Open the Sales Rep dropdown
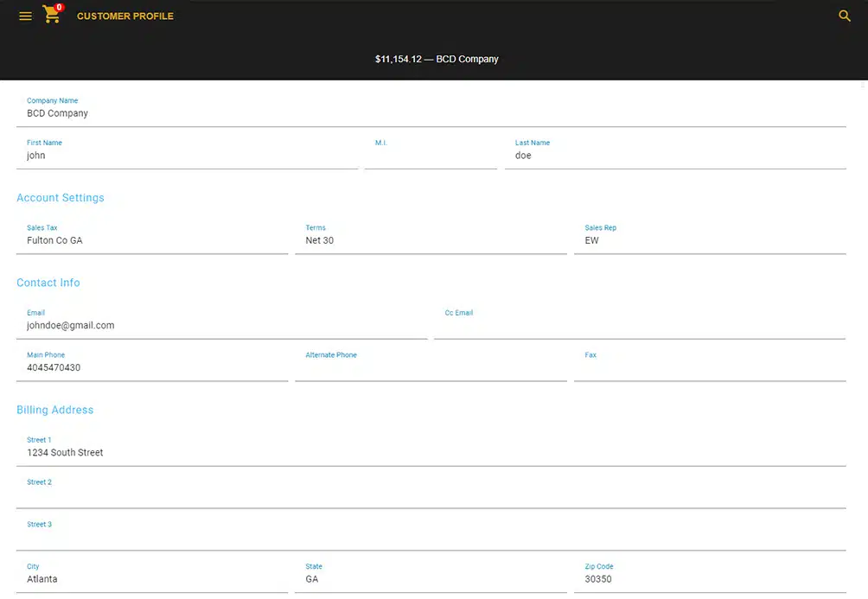The image size is (868, 599). pos(709,240)
